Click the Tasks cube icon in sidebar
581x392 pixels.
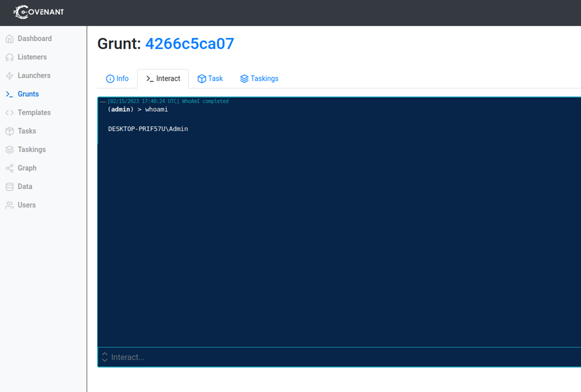tap(9, 131)
